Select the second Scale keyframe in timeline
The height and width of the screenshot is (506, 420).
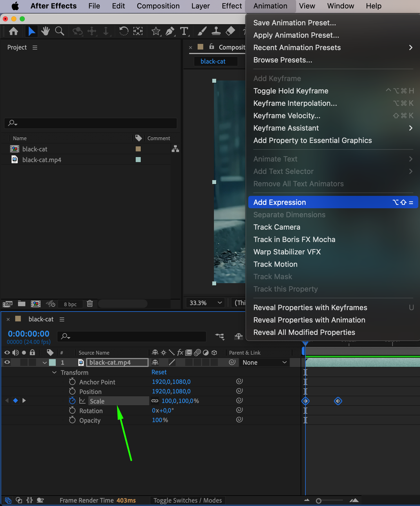pos(338,401)
